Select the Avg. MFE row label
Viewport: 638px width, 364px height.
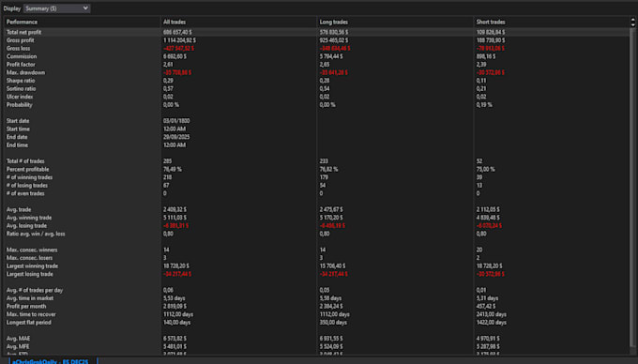[18, 346]
